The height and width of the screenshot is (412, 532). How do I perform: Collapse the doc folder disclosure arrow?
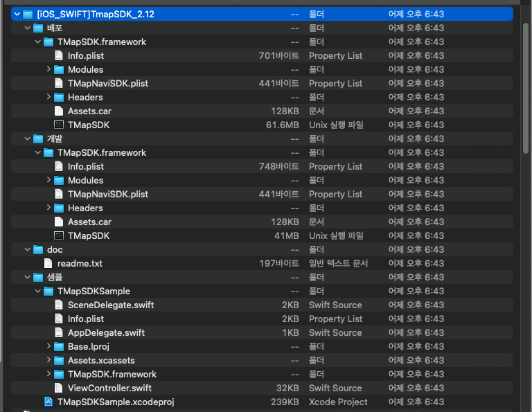tap(28, 249)
